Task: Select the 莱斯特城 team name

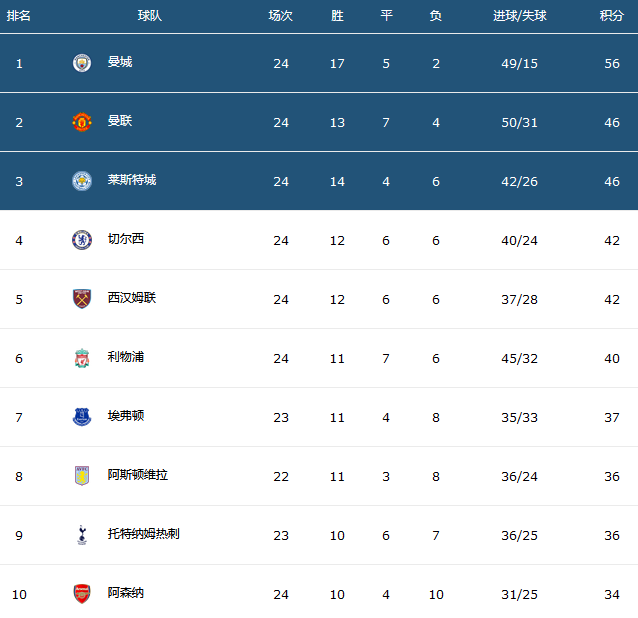Action: [132, 180]
